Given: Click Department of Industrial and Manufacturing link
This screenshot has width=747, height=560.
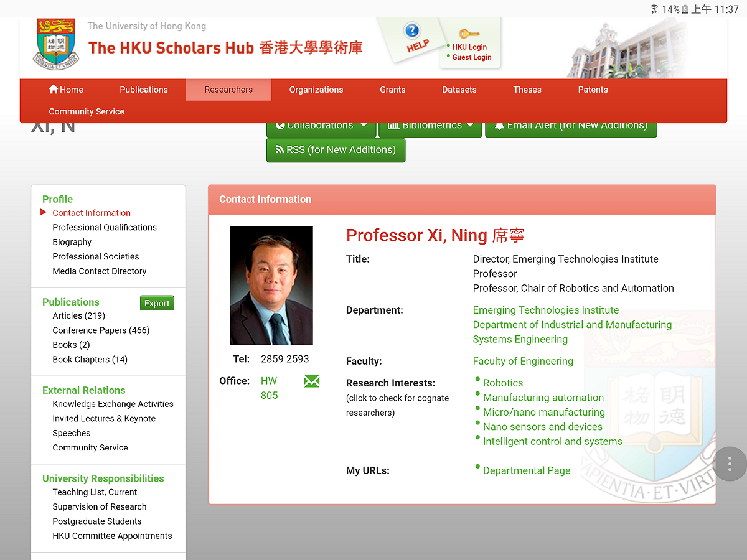Looking at the screenshot, I should click(573, 332).
